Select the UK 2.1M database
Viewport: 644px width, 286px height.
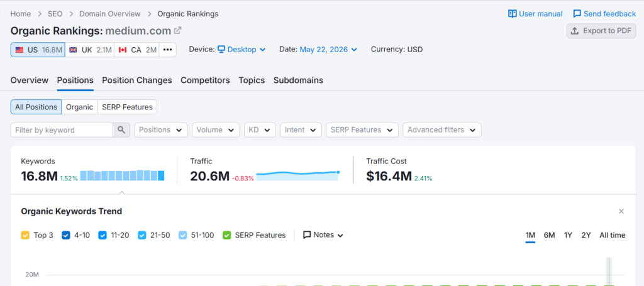coord(89,50)
